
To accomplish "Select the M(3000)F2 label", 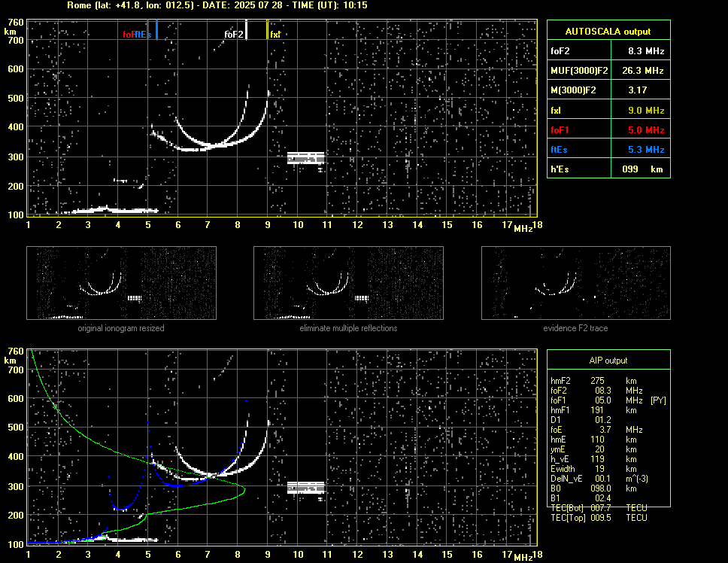I will click(573, 90).
